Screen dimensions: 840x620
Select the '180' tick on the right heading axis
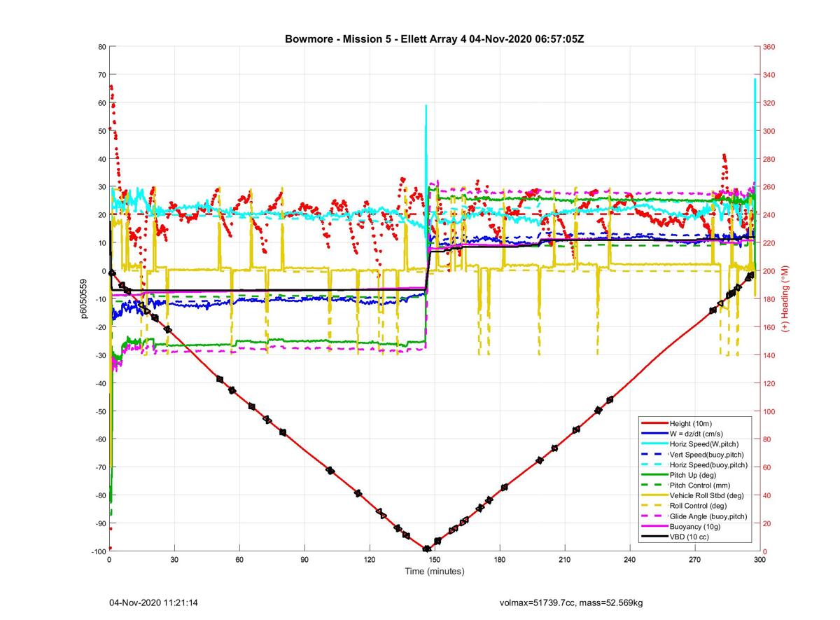pos(769,299)
